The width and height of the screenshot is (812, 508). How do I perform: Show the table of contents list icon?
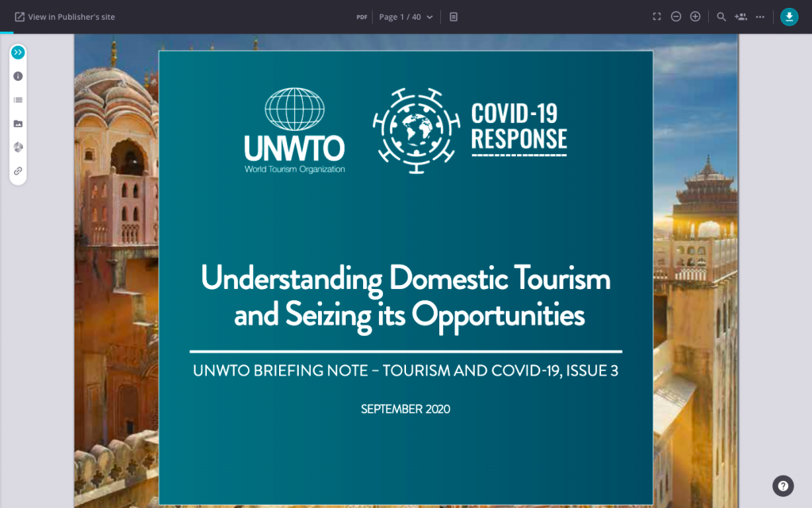pos(18,100)
